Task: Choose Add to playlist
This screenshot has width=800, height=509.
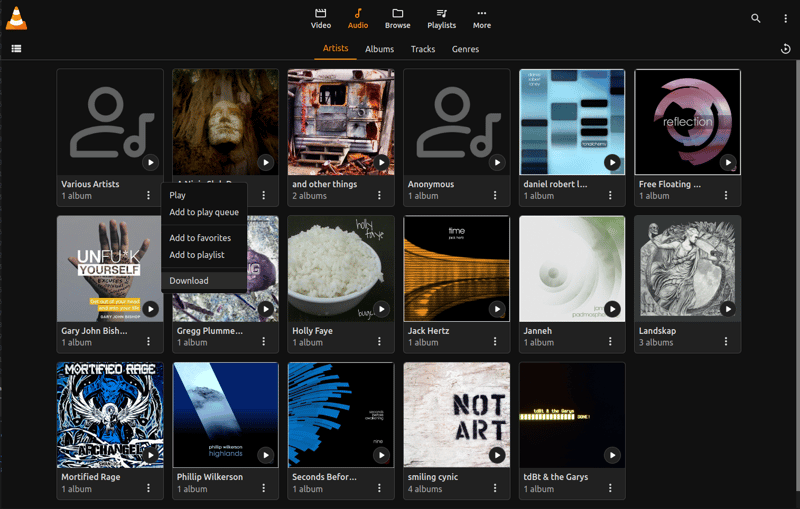Action: click(x=204, y=255)
